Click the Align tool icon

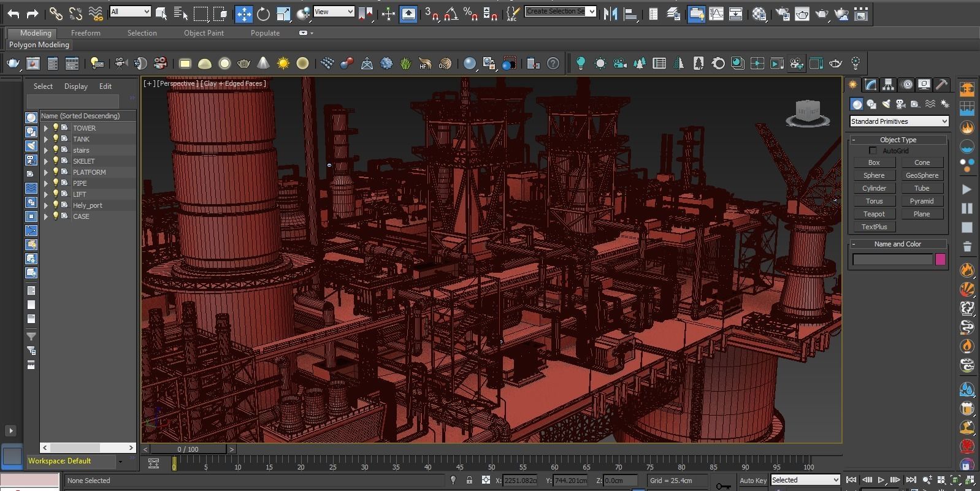[630, 13]
